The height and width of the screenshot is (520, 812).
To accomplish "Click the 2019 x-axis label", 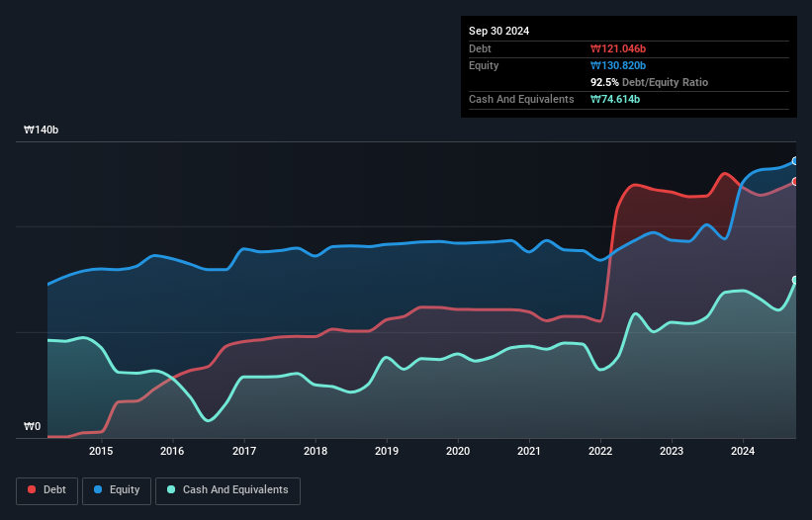I will [x=387, y=451].
